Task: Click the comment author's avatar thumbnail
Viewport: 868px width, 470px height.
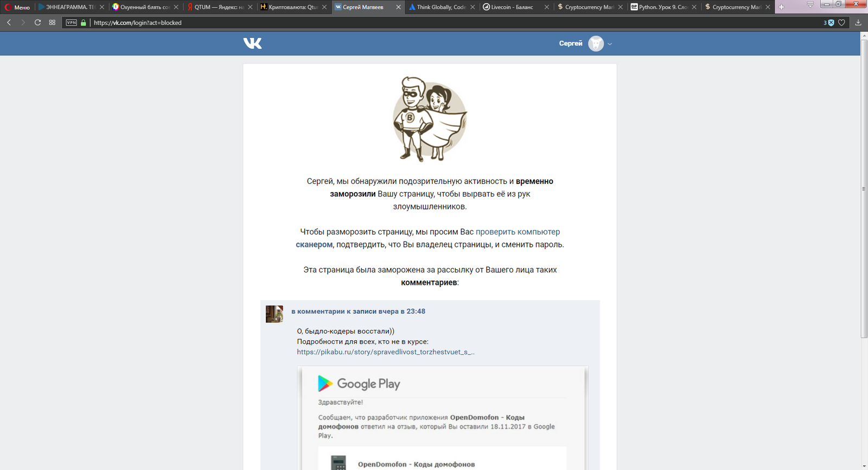Action: tap(275, 314)
